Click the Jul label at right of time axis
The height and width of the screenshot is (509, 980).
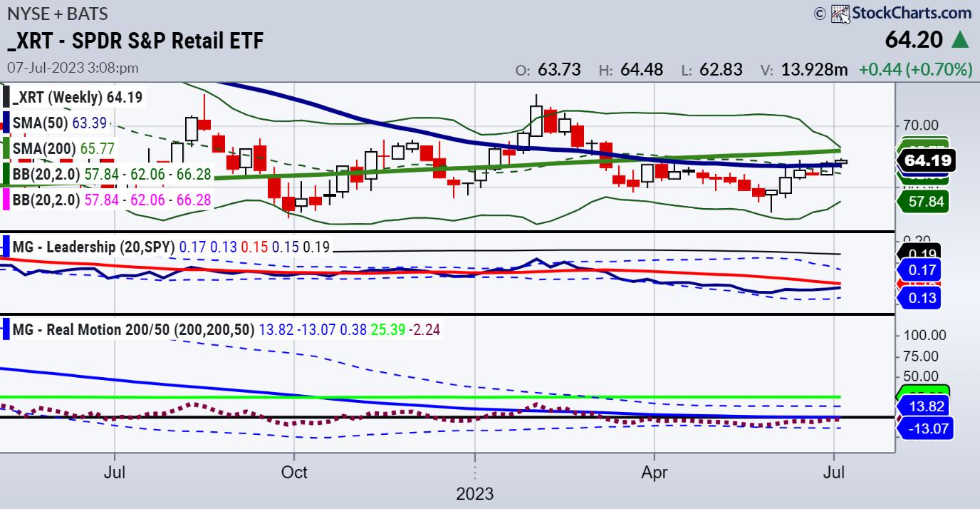click(833, 471)
